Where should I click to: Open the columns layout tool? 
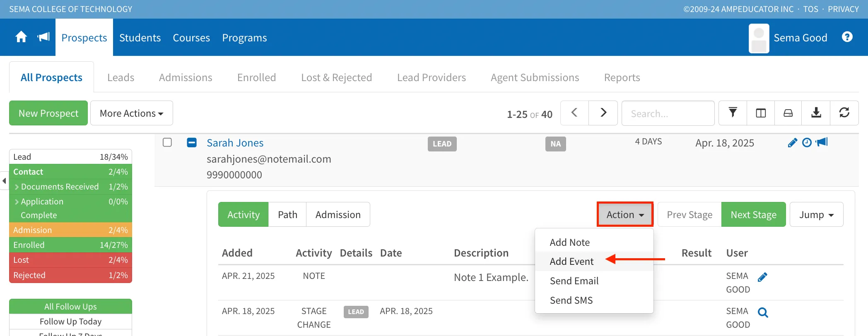(x=761, y=113)
